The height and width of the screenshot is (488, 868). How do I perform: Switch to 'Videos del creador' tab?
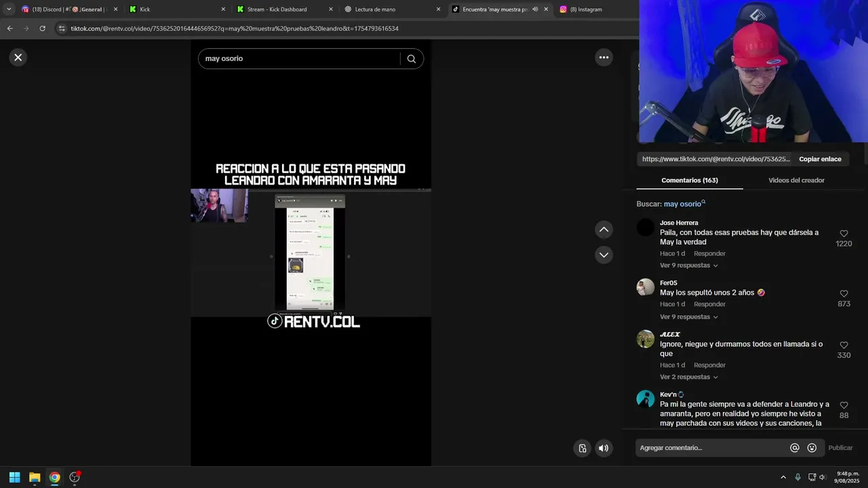click(796, 180)
